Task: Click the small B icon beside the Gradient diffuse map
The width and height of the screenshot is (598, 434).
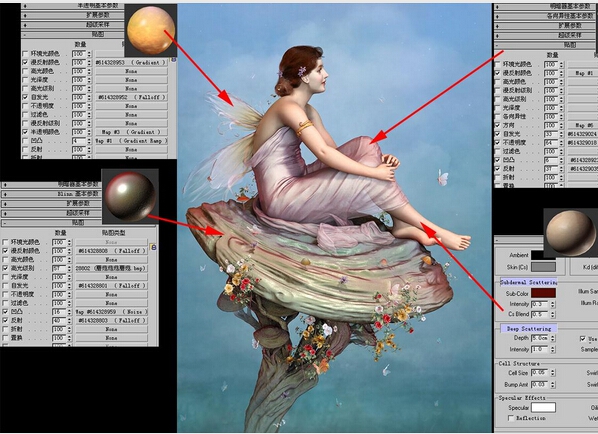Action: 174,60
